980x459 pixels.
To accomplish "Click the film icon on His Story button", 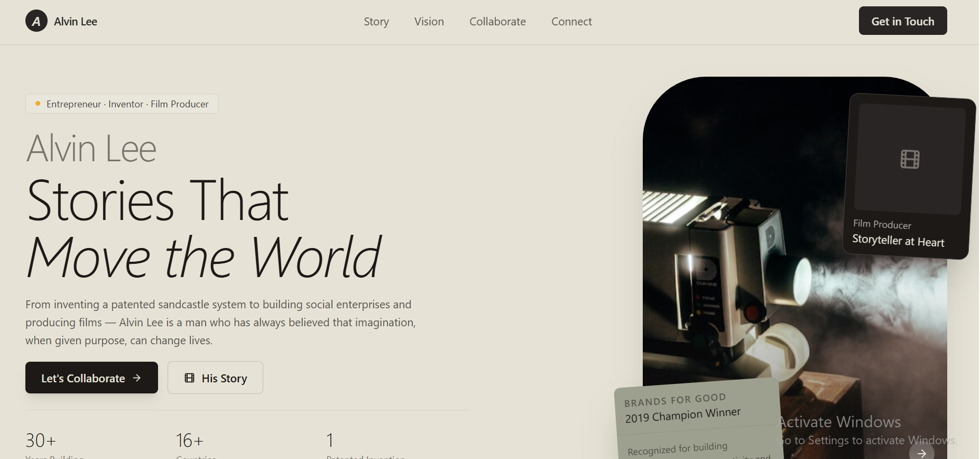I will tap(189, 378).
